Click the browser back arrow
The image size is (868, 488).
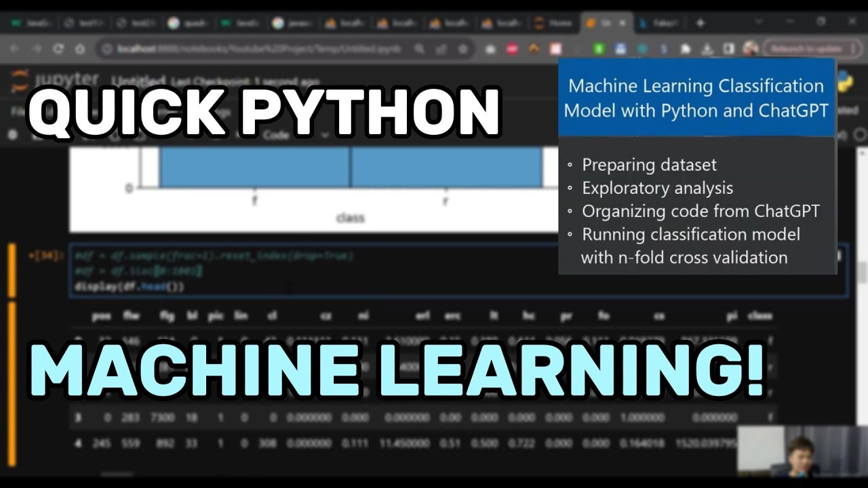[x=14, y=49]
